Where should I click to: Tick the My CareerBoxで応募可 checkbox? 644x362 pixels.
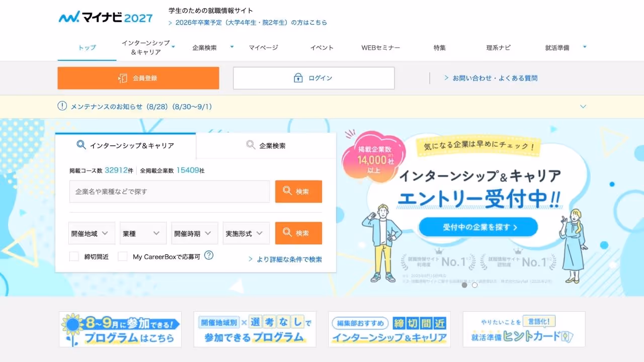122,256
